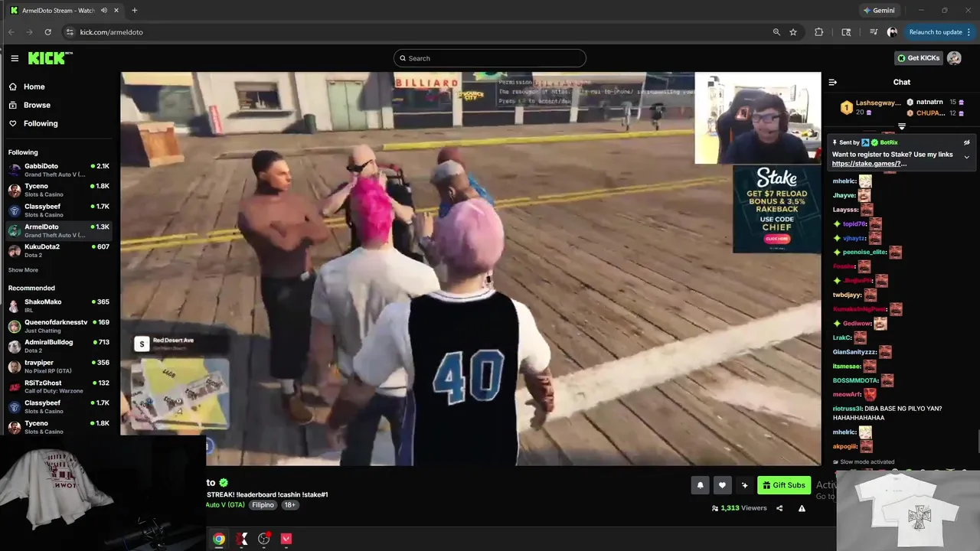Image resolution: width=980 pixels, height=551 pixels.
Task: Open AdmiralBulldog recommended channel
Action: 59,346
